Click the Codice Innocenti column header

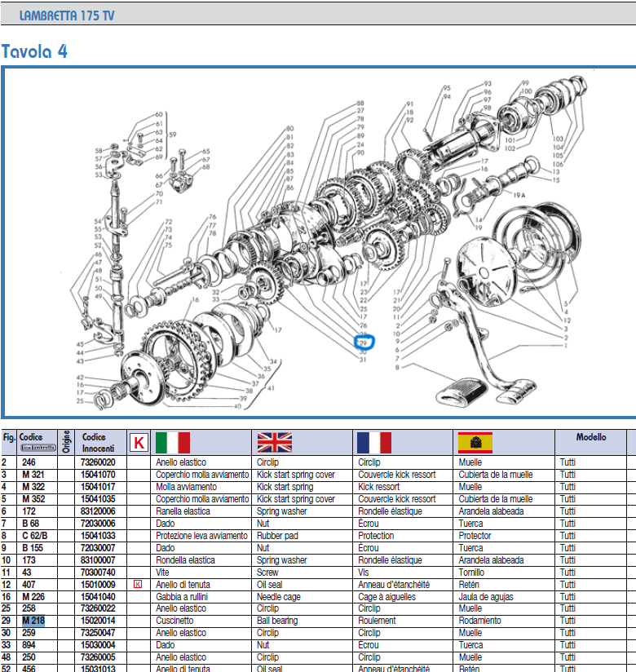click(x=98, y=442)
